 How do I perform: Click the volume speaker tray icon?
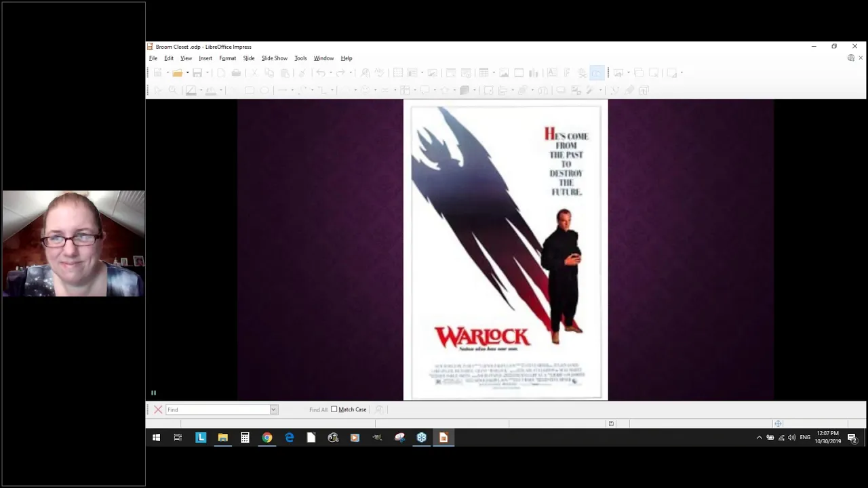pos(792,438)
